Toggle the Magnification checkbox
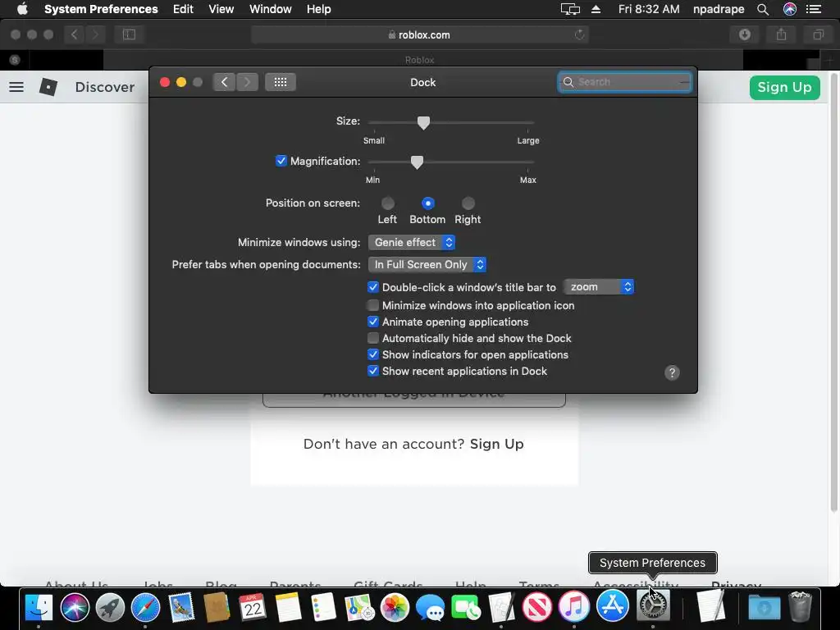The height and width of the screenshot is (630, 840). [281, 162]
